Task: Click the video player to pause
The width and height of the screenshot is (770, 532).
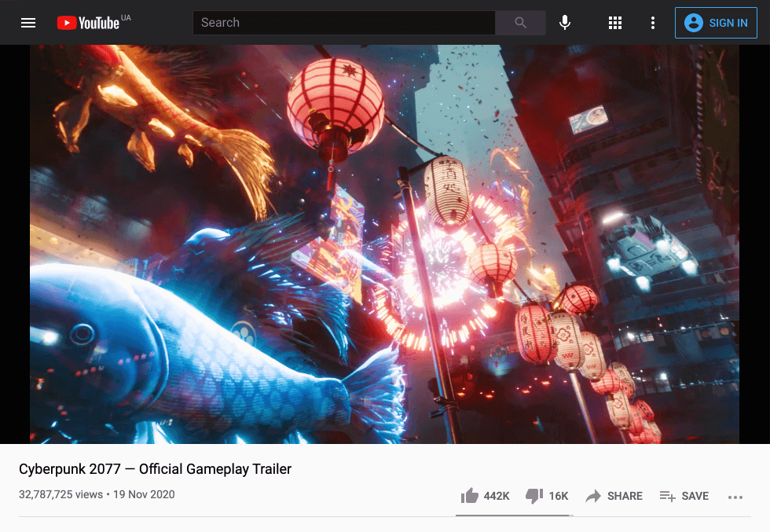Action: click(x=384, y=244)
